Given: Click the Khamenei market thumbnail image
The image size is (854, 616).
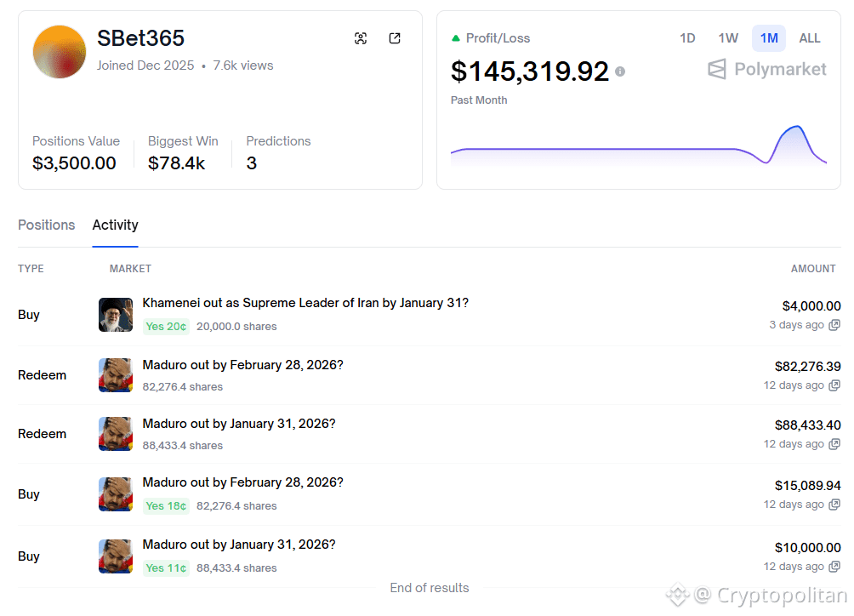Looking at the screenshot, I should [116, 315].
